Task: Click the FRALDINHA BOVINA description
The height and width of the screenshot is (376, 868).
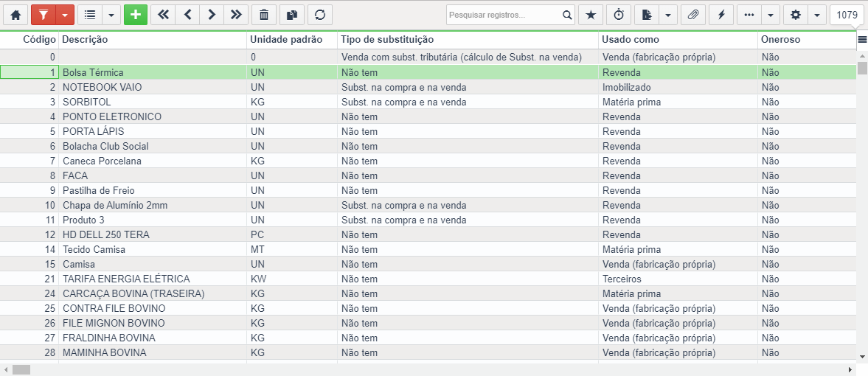Action: click(x=109, y=338)
